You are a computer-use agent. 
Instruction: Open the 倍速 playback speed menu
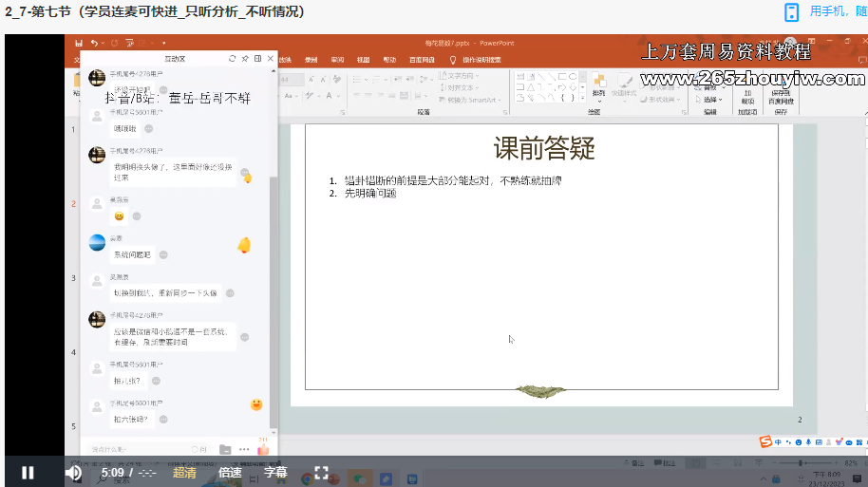(230, 473)
